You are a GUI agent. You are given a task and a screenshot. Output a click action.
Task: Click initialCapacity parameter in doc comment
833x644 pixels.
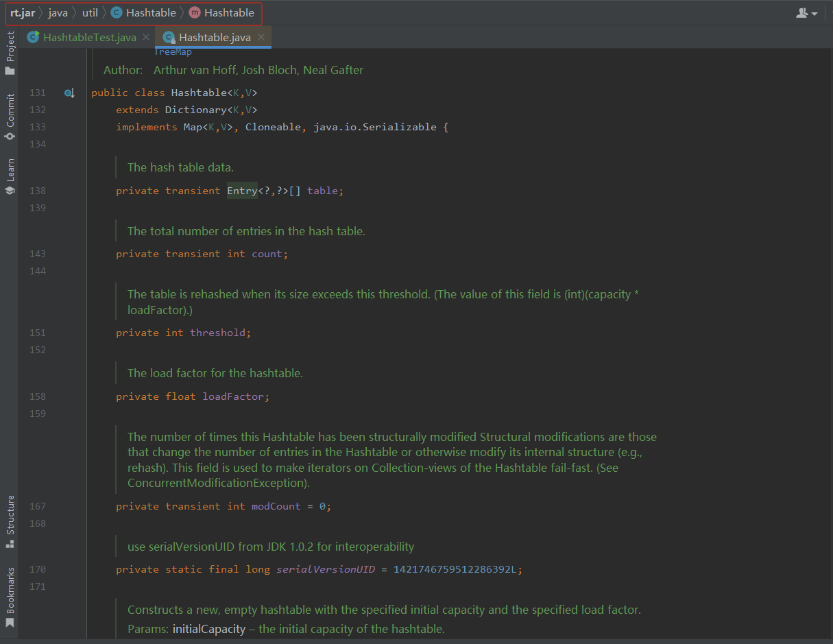[x=209, y=629]
